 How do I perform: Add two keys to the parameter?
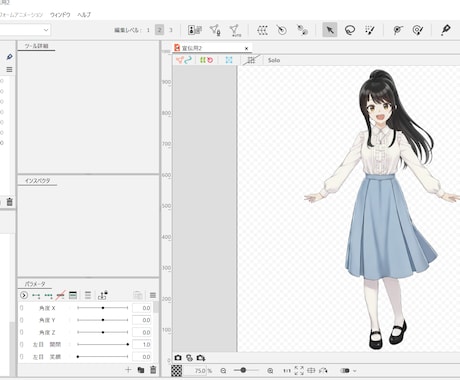(36, 295)
